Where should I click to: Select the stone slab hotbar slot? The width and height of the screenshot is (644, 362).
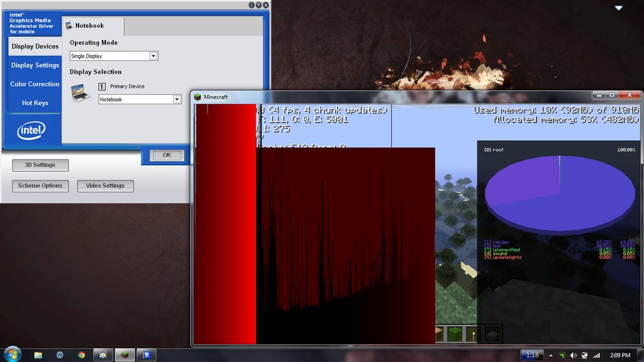coord(492,334)
